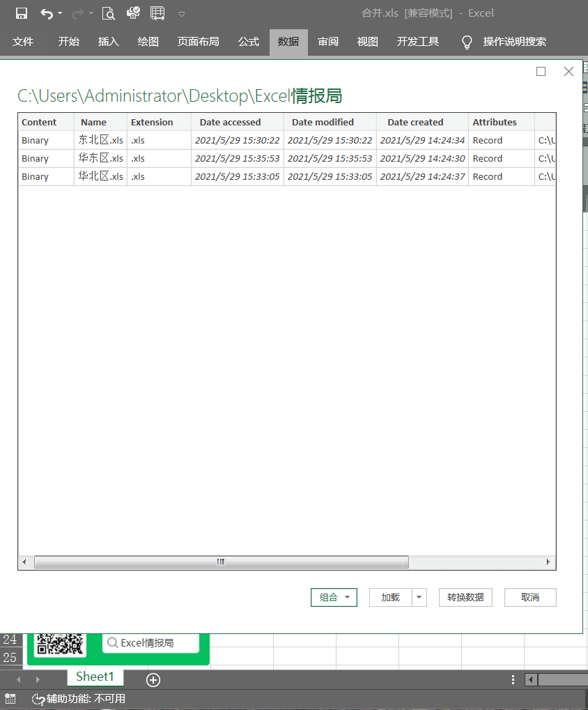The width and height of the screenshot is (588, 710).
Task: Click the 转换数据 transform data button
Action: click(465, 597)
